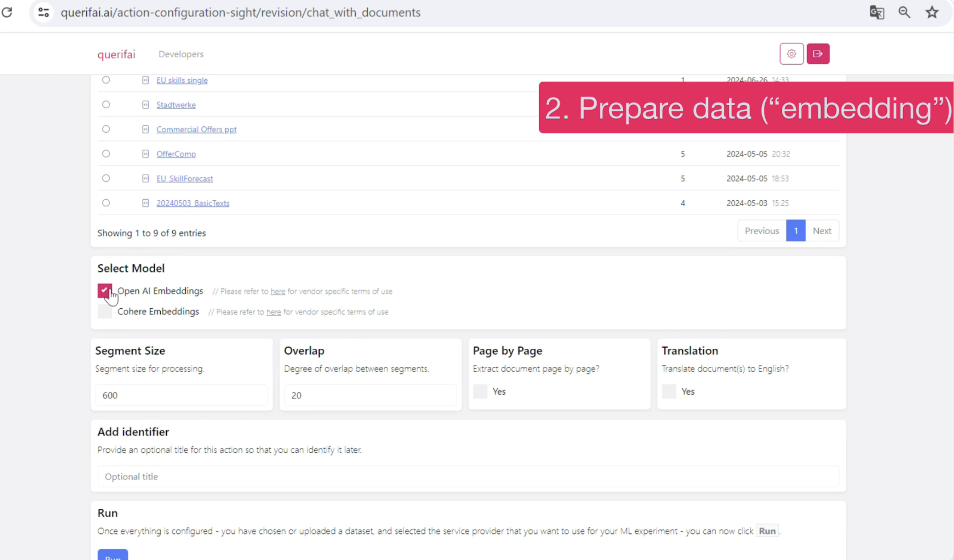Viewport: 954px width, 560px height.
Task: Click the document icon beside Stadtwerke
Action: [x=145, y=105]
